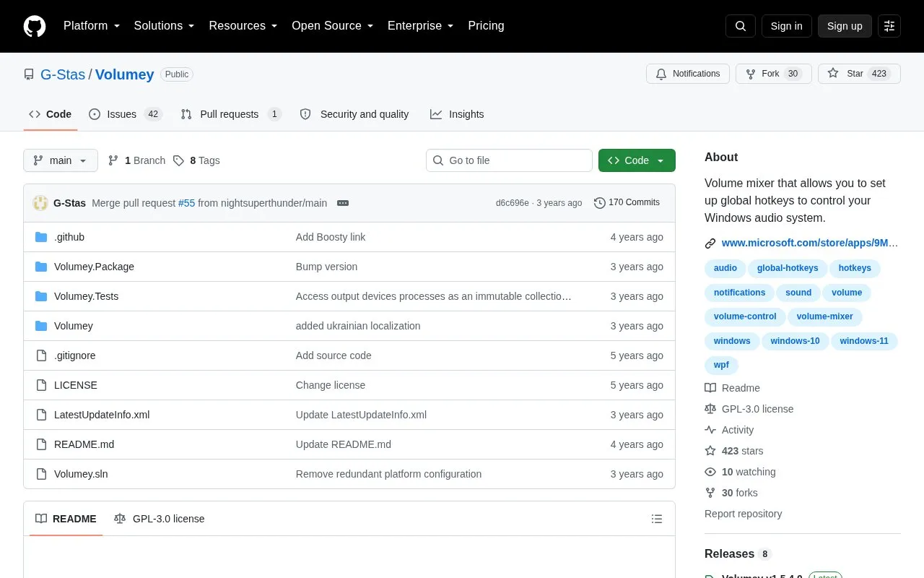
Task: Click the Volumey folder icon
Action: (41, 326)
